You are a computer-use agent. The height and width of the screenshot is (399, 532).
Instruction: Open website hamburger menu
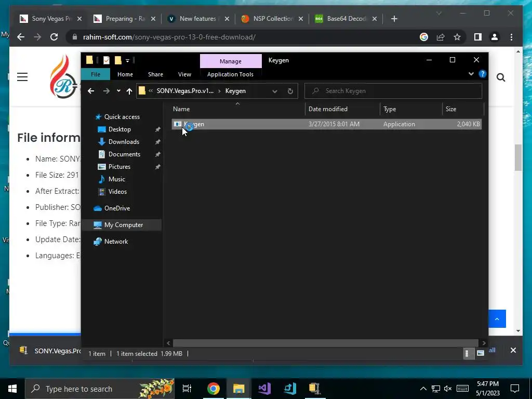tap(22, 77)
